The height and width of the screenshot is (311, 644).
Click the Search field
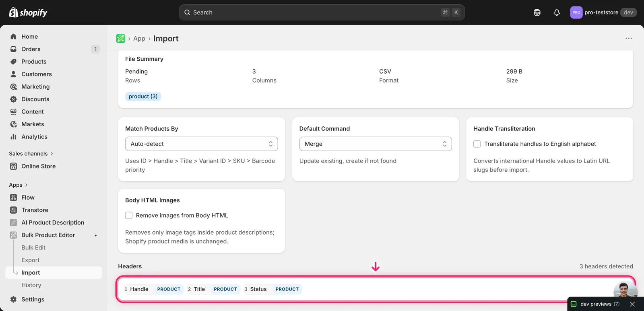click(x=322, y=12)
